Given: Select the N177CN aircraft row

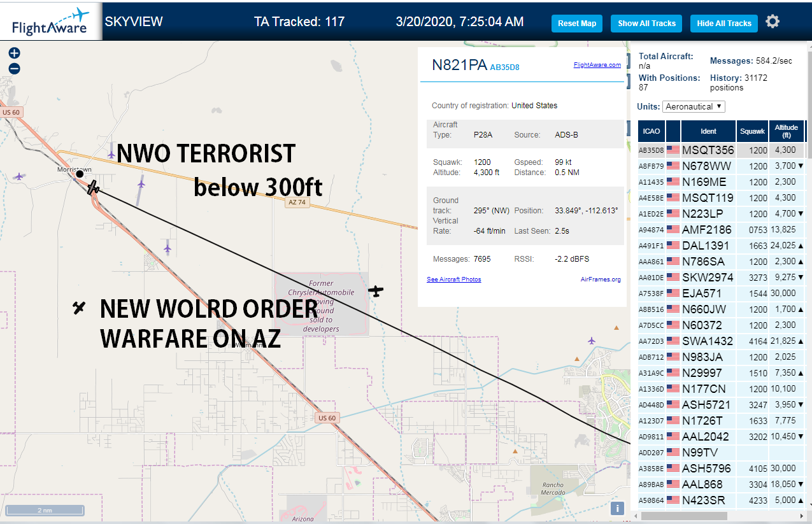Looking at the screenshot, I should (721, 389).
